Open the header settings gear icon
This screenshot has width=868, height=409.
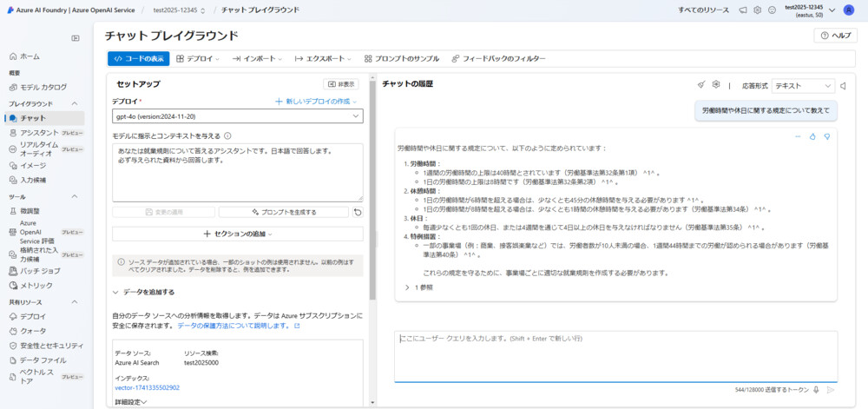click(x=757, y=10)
